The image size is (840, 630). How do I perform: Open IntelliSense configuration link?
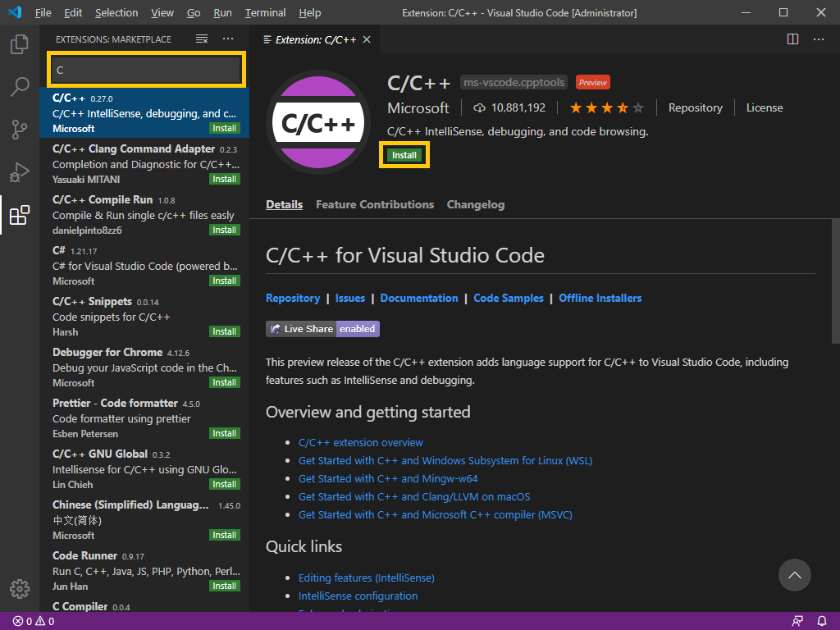click(358, 596)
